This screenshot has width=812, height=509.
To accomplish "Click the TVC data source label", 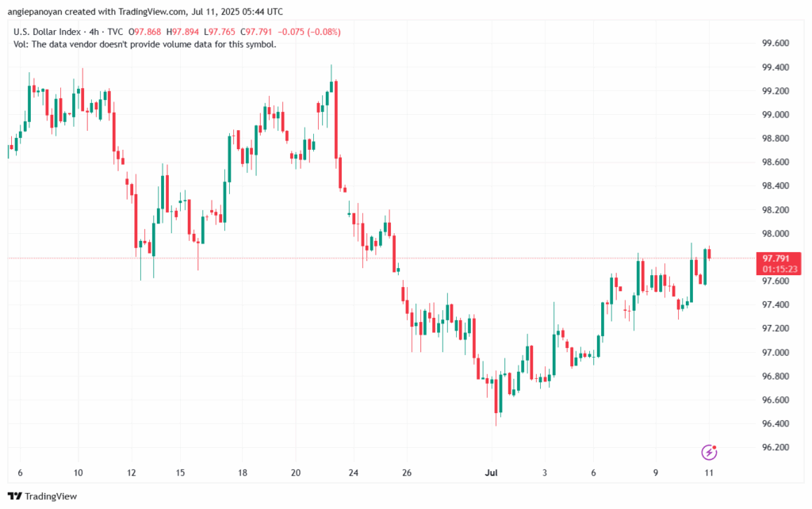I will click(x=115, y=32).
